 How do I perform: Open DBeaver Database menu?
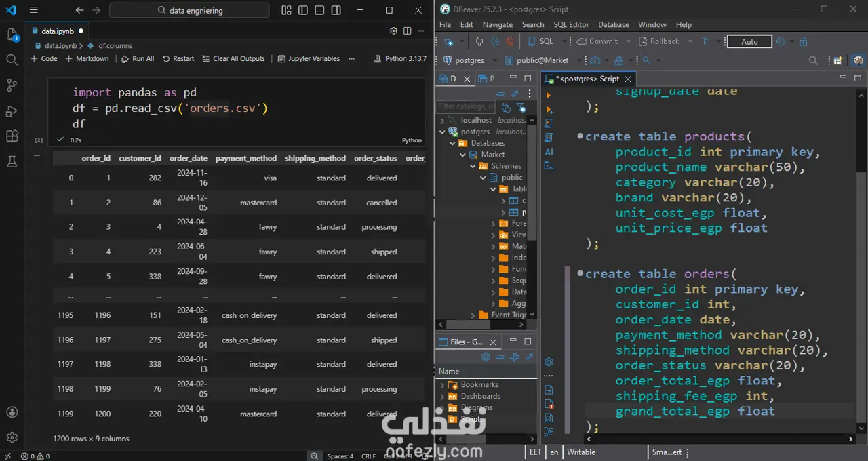613,24
